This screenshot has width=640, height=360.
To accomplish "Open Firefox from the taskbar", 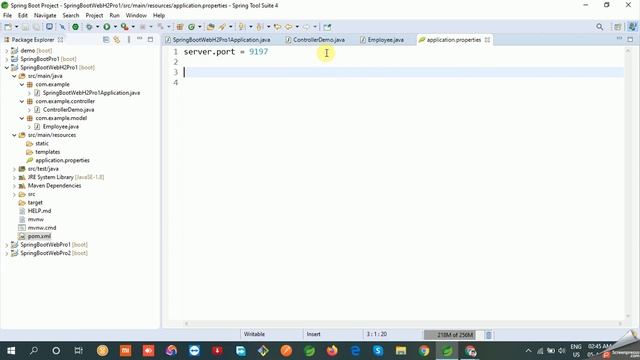I will [332, 351].
